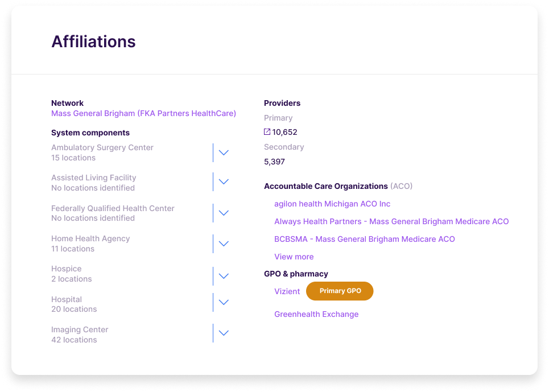
Task: Expand the Imaging Center 42 locations chevron
Action: [x=224, y=333]
